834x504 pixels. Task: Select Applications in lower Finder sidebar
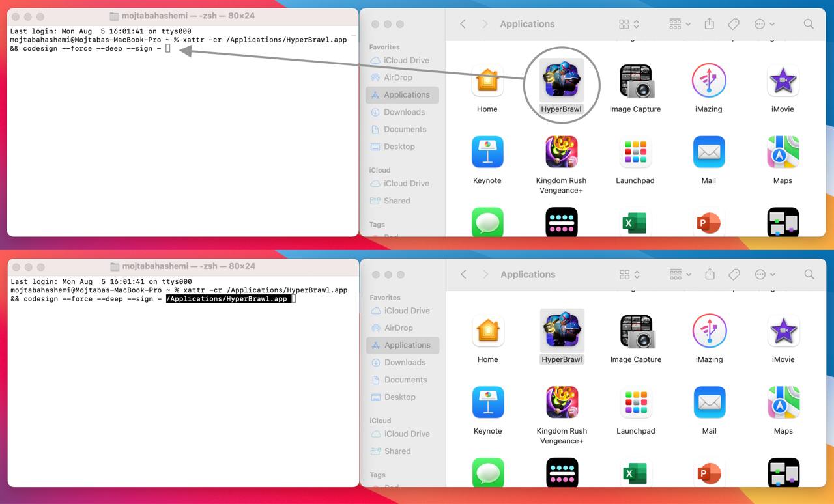coord(402,345)
